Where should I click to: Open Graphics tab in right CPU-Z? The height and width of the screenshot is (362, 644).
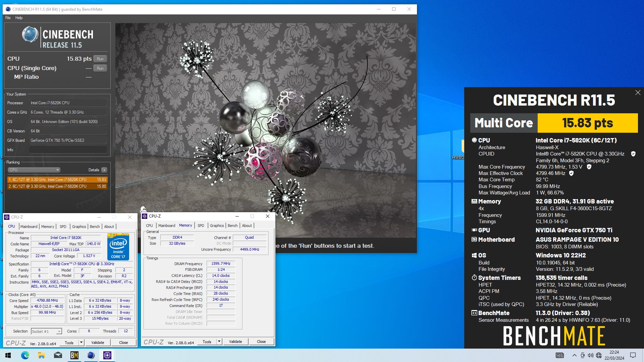217,226
